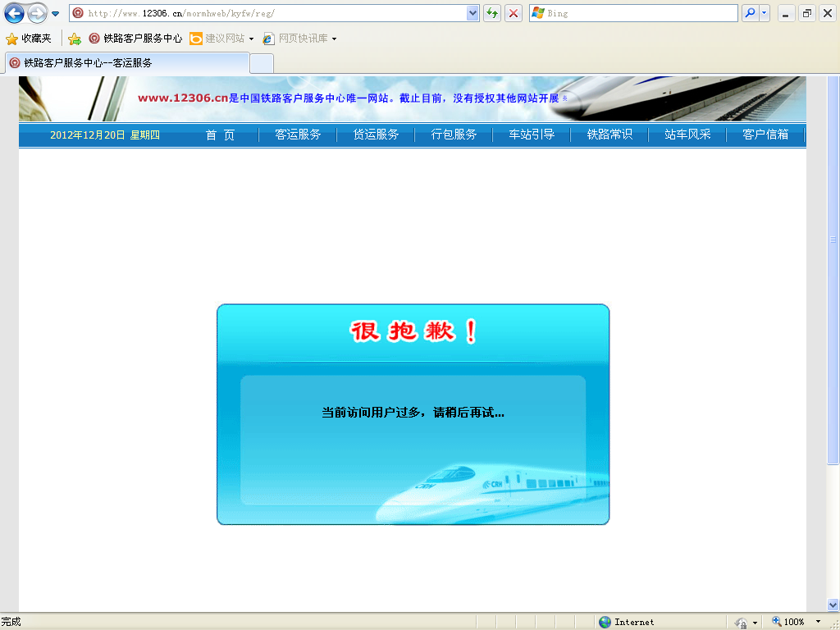Open the 客户信箱 navigation menu item
Screen dimensions: 840x630
(765, 135)
